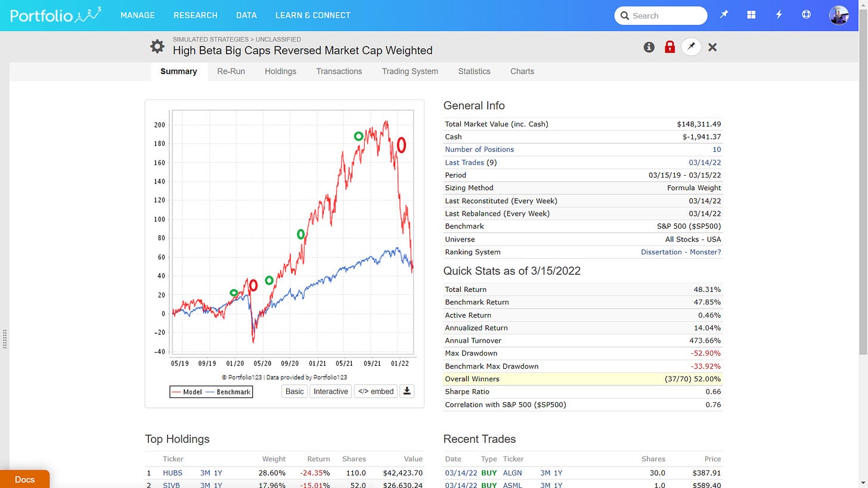The height and width of the screenshot is (488, 868).
Task: Click the lightning bolt icon in header
Action: (779, 15)
